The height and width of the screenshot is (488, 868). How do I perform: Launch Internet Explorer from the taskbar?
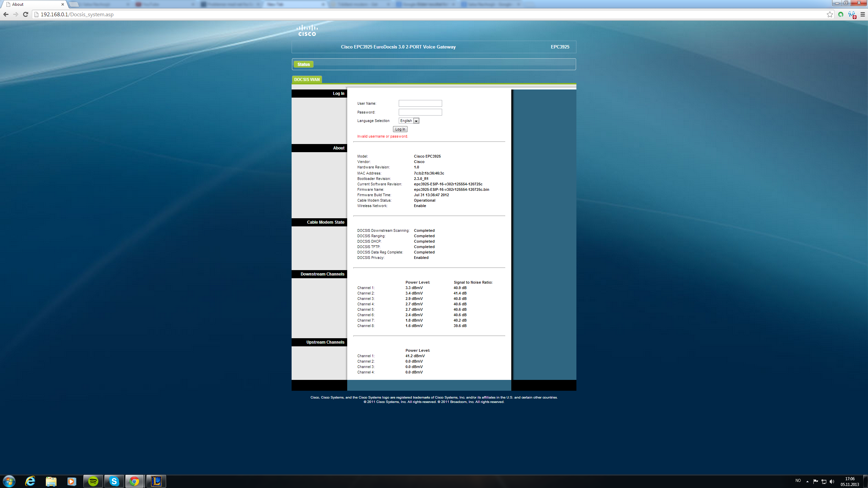tap(30, 481)
